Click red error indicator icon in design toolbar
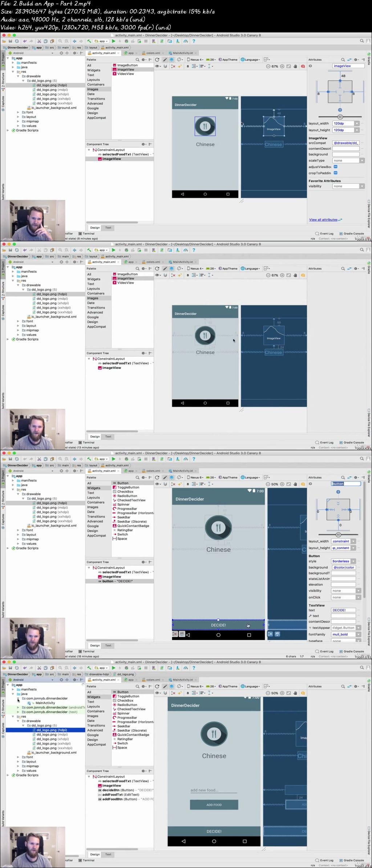 coord(303,66)
